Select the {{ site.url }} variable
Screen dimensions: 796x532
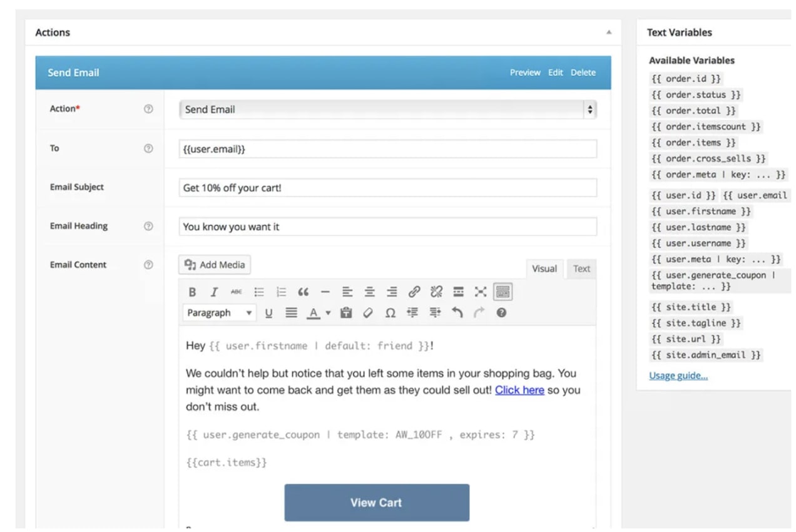686,339
